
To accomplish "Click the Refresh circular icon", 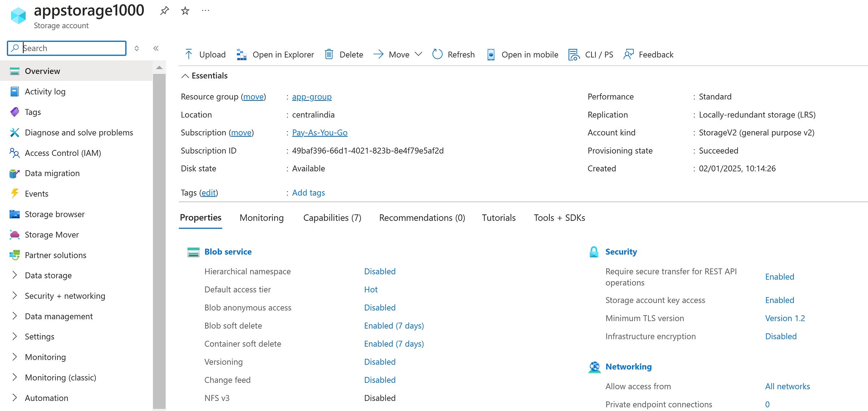I will tap(437, 54).
